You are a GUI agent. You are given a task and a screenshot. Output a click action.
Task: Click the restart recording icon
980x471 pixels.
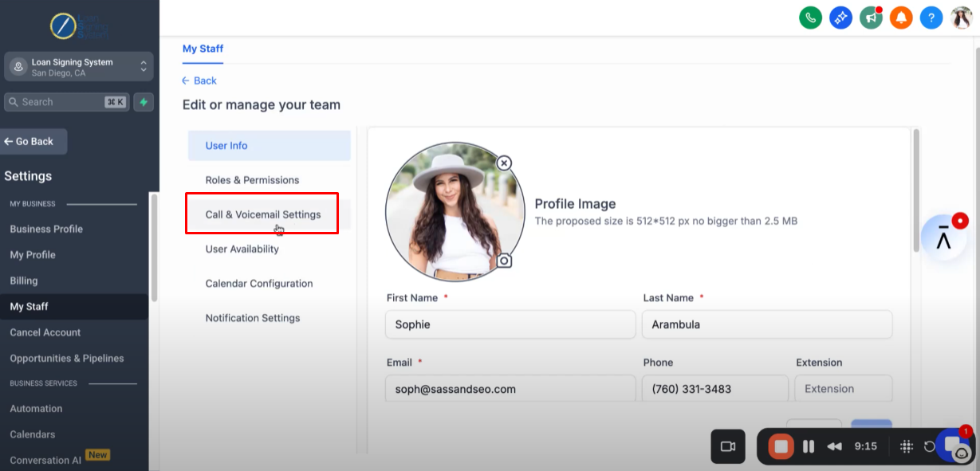929,446
